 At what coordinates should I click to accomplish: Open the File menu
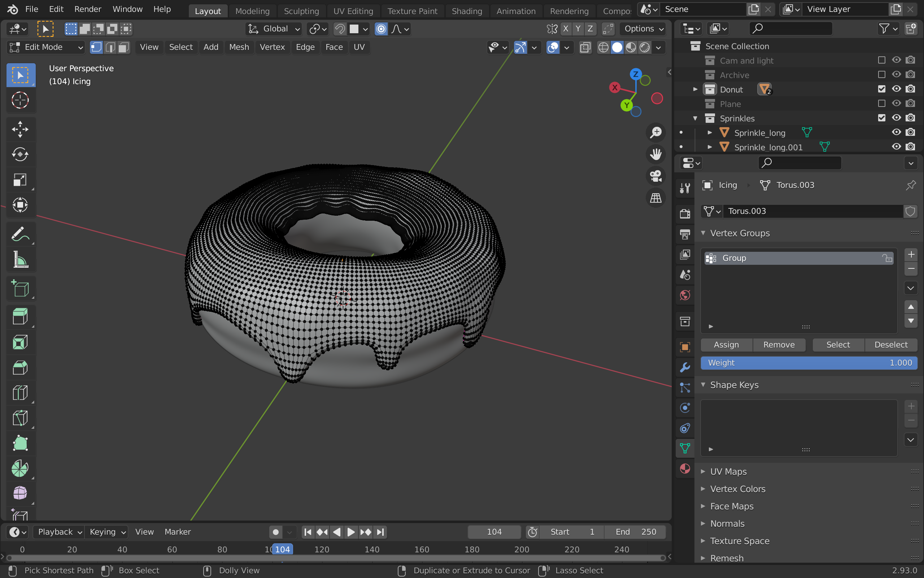pos(32,9)
